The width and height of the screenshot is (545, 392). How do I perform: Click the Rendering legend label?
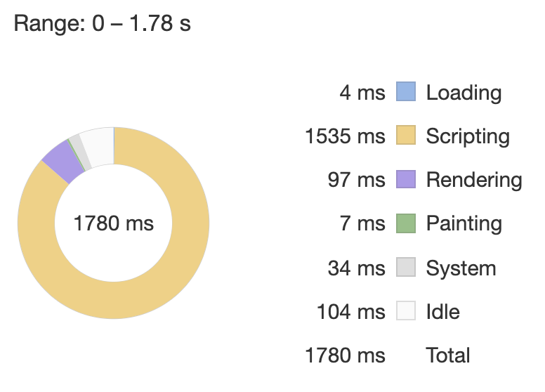474,181
